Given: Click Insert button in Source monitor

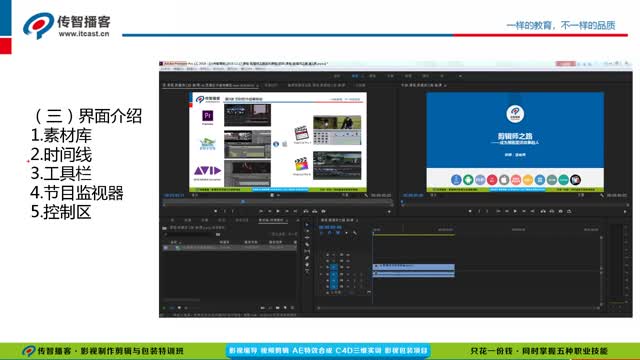Looking at the screenshot, I should 306,211.
